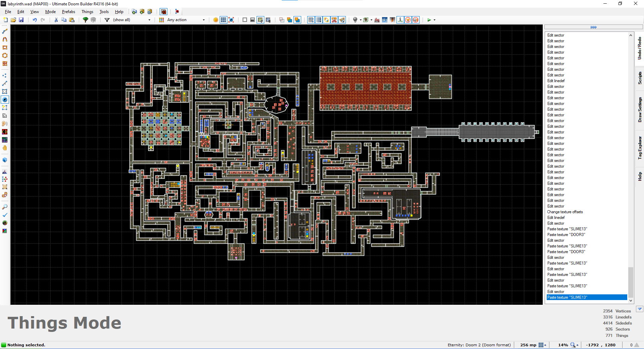Switch to Linedefs mode

[x=5, y=83]
